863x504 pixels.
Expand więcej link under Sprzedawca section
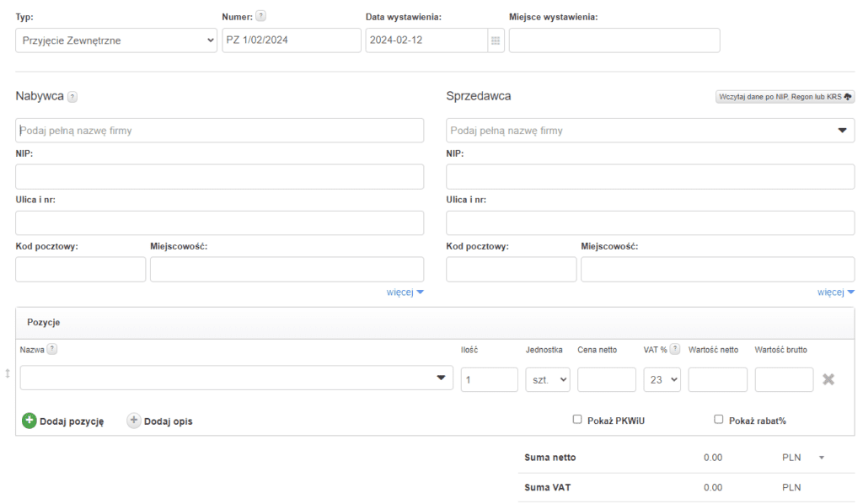[x=835, y=292]
